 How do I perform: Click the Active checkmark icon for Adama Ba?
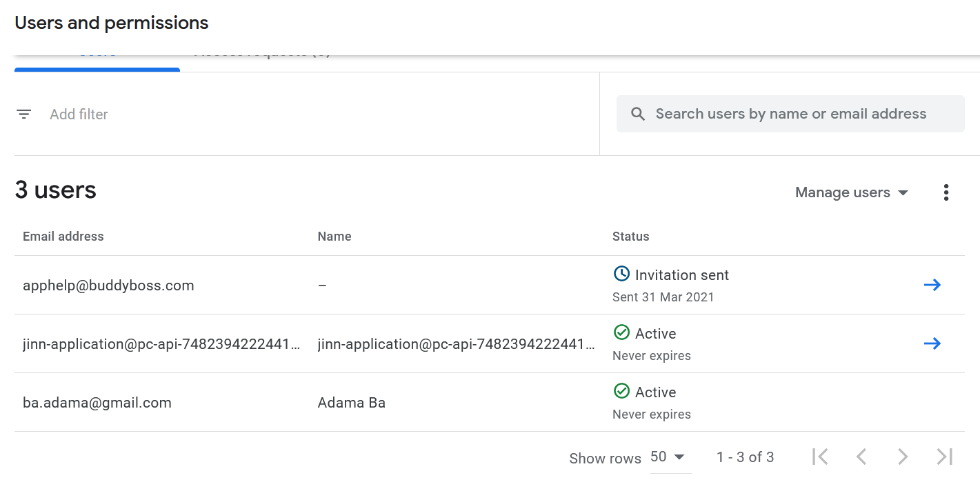621,392
